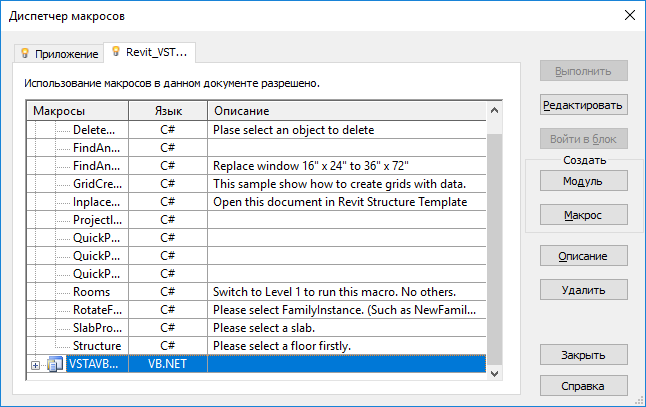Switch to the Приложение tab

coord(59,53)
